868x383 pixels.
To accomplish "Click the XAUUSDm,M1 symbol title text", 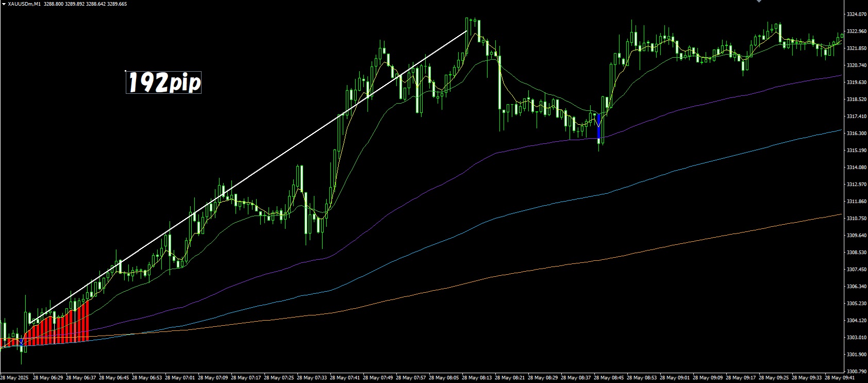I will click(25, 4).
